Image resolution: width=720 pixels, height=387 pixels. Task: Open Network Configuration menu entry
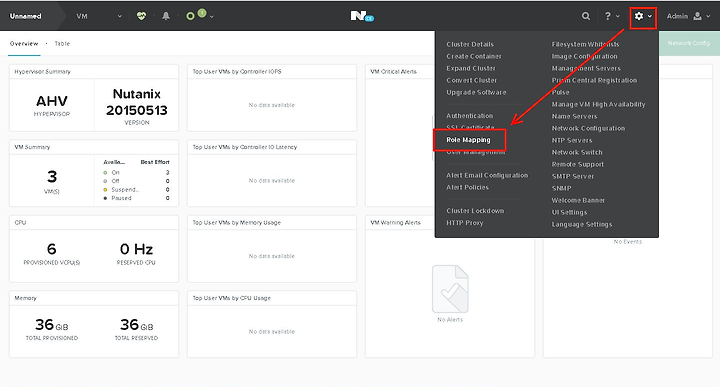(588, 128)
